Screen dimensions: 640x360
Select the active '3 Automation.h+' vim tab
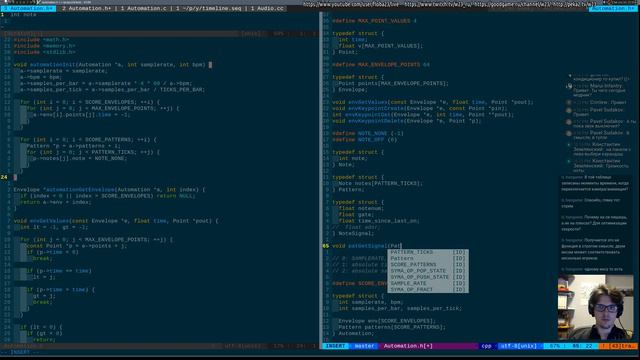coord(28,8)
